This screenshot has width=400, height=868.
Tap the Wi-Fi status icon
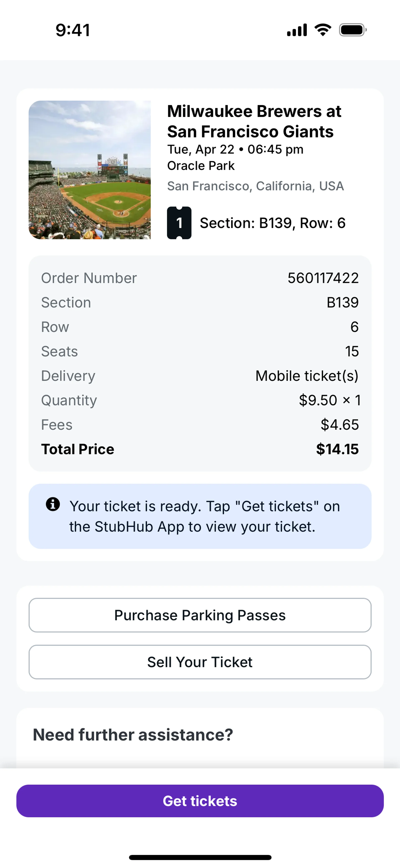click(x=323, y=30)
